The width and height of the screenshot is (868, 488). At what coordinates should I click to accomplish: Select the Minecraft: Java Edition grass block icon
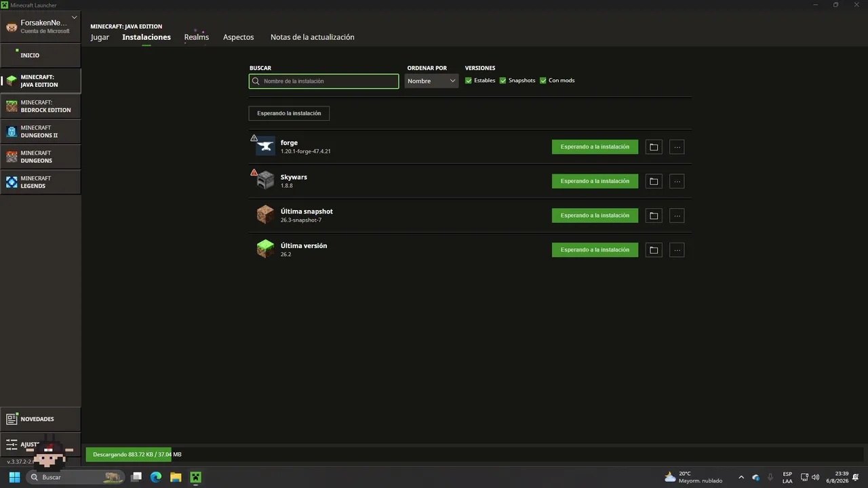(12, 81)
